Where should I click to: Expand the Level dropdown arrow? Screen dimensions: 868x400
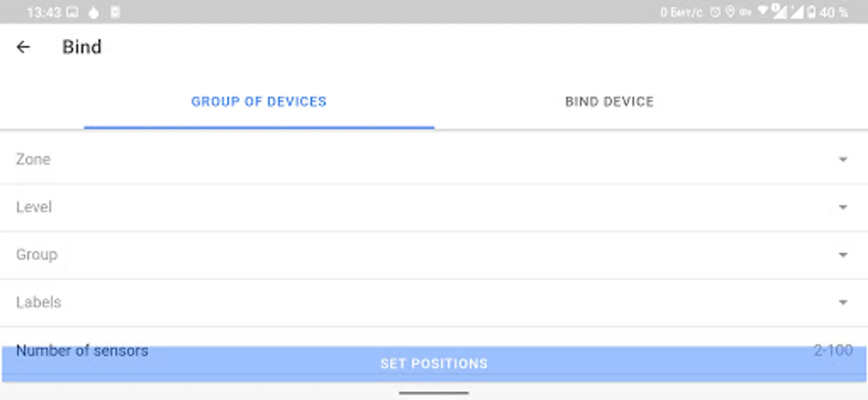[x=843, y=207]
